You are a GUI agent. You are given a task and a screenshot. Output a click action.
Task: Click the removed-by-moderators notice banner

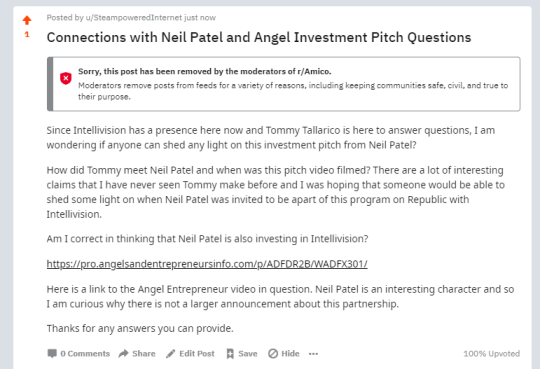pyautogui.click(x=283, y=84)
